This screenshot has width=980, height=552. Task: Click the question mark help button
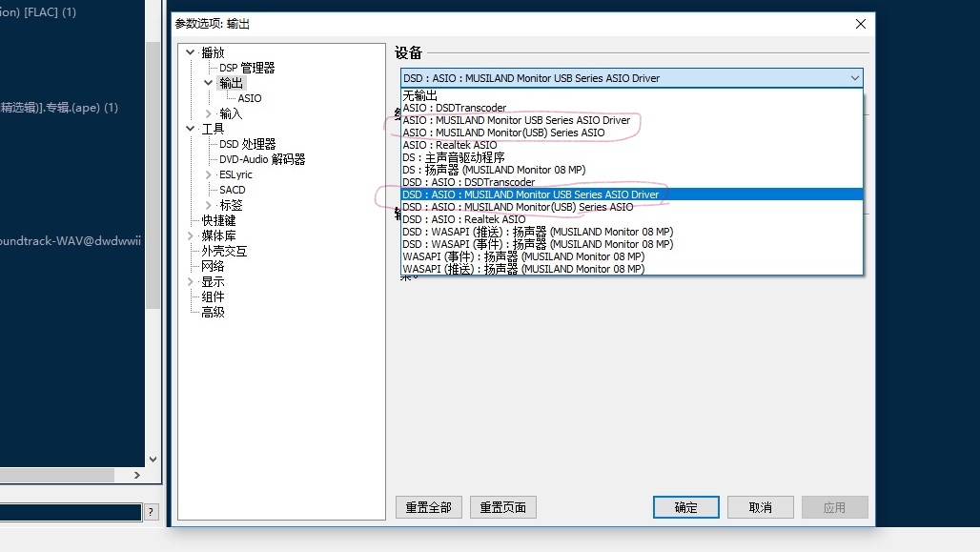click(x=151, y=513)
